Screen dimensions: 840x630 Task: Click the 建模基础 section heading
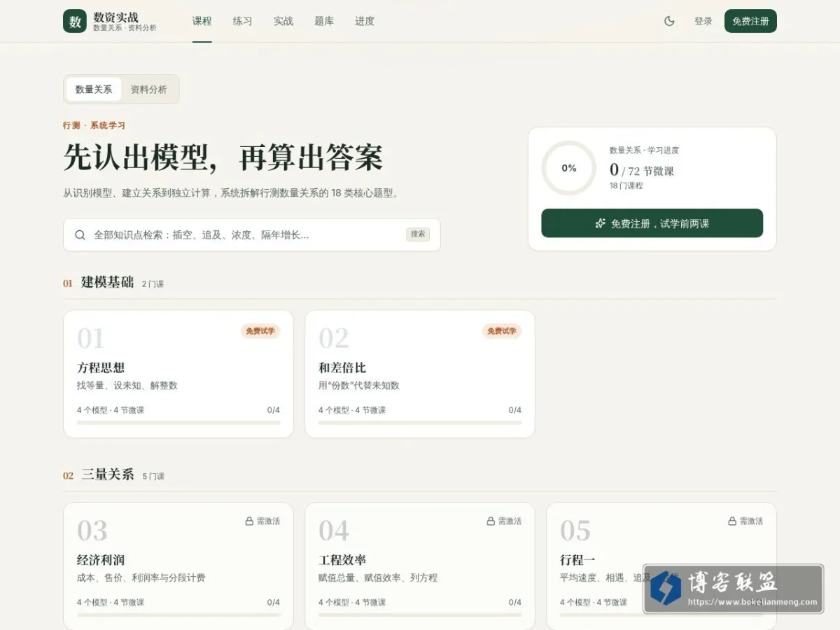[x=107, y=282]
